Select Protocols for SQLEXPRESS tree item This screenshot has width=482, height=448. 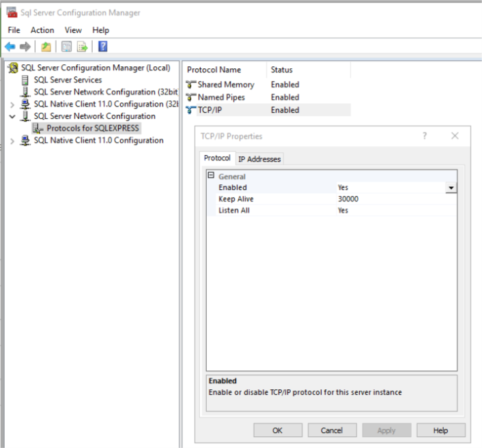(93, 128)
